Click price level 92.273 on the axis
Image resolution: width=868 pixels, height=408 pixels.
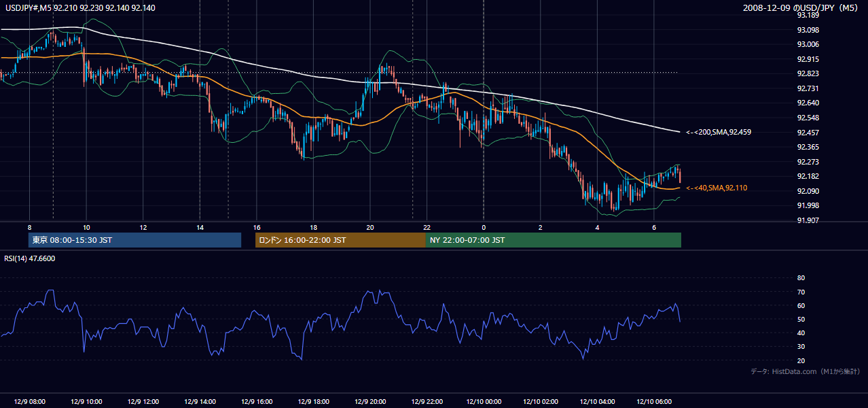click(x=808, y=162)
